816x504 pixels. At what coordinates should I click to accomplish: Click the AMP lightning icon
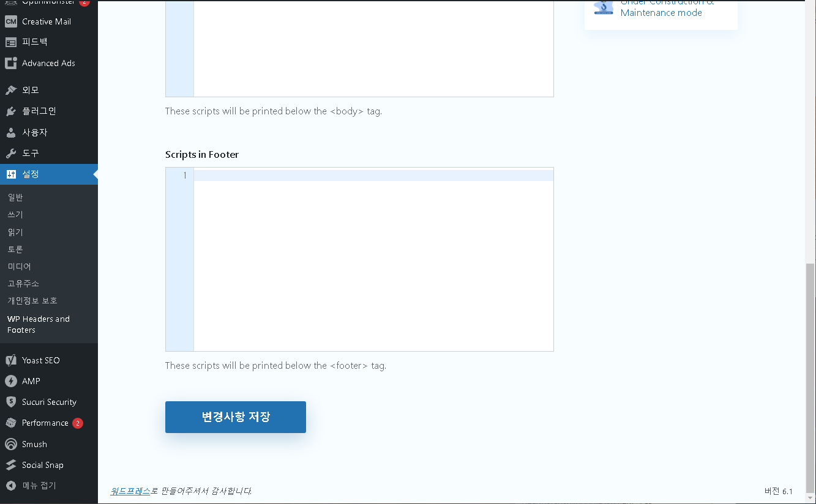(x=10, y=381)
